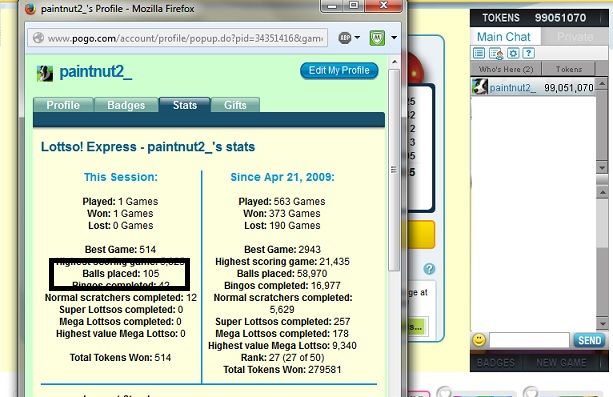Switch to the Badges tab
The image size is (613, 397).
126,105
